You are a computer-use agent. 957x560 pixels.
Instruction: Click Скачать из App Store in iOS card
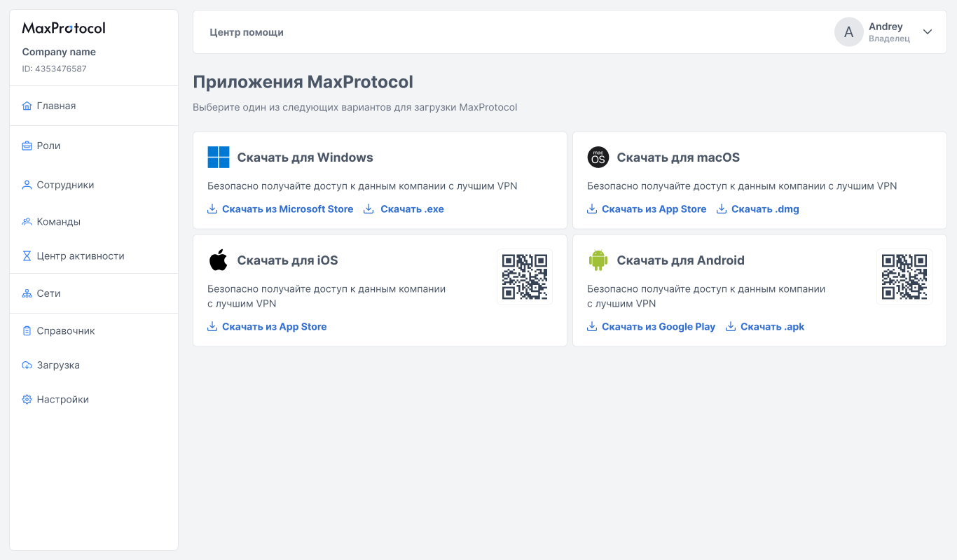point(275,326)
